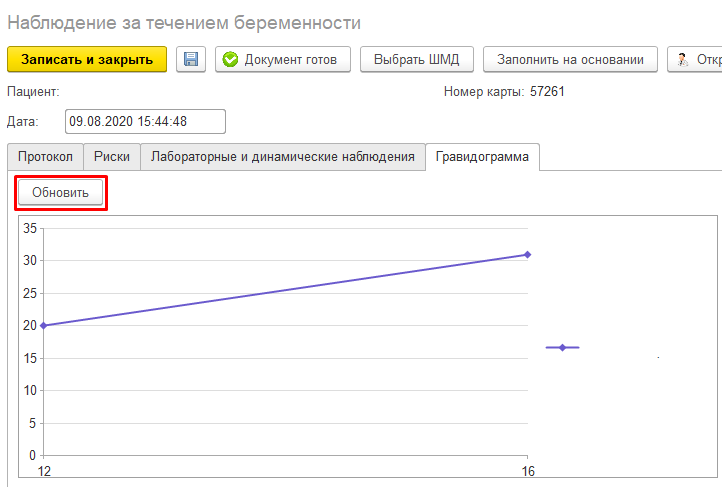This screenshot has width=722, height=487.
Task: Open the 'Выбрать ШМД' selection
Action: pyautogui.click(x=416, y=59)
